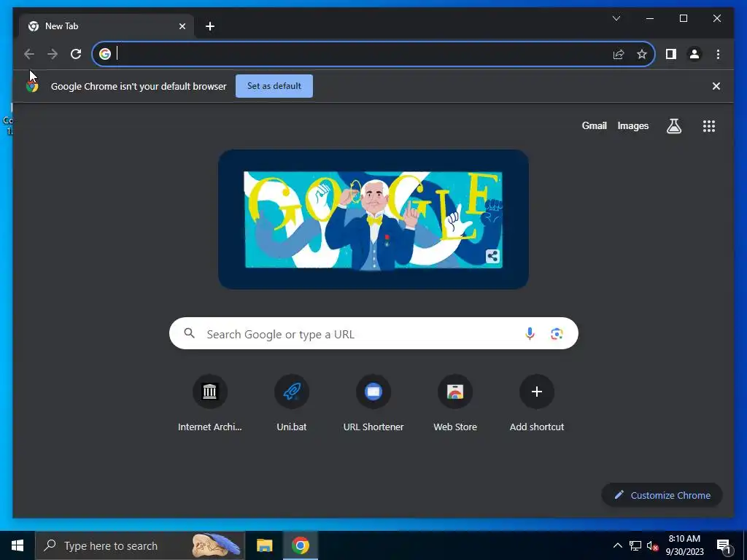Screen dimensions: 747x560
Task: Dismiss the default browser infobar
Action: (716, 86)
